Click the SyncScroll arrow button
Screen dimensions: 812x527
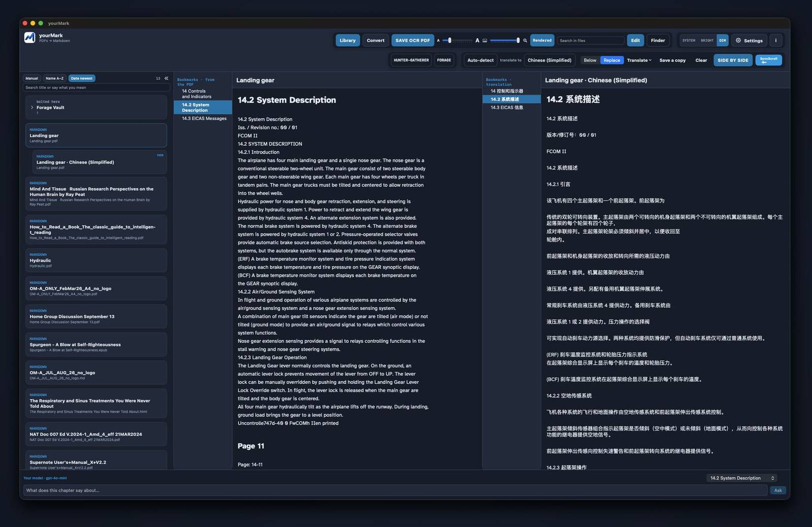pyautogui.click(x=768, y=60)
